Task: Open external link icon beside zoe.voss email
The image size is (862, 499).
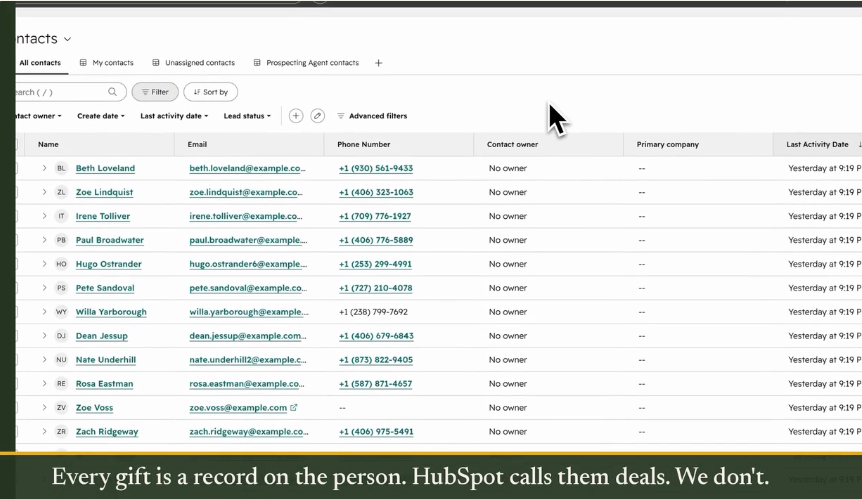Action: click(294, 408)
